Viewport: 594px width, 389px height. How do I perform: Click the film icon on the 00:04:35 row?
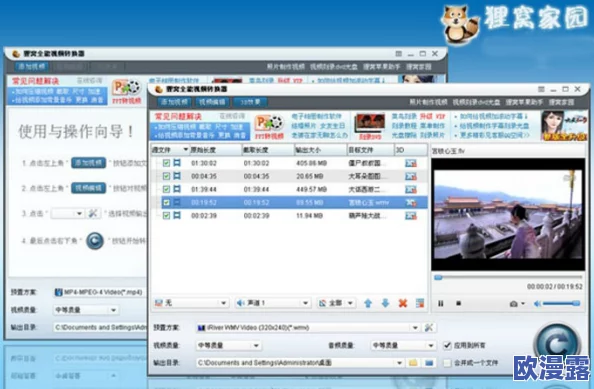[177, 176]
